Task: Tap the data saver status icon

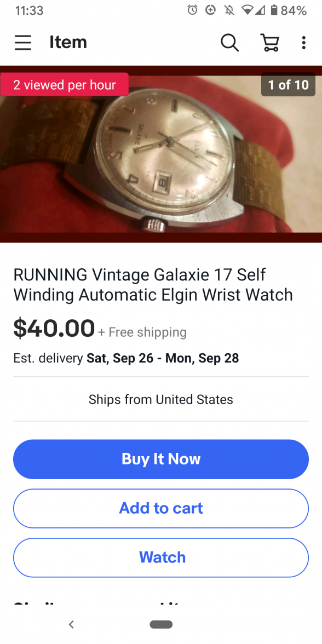Action: [211, 11]
